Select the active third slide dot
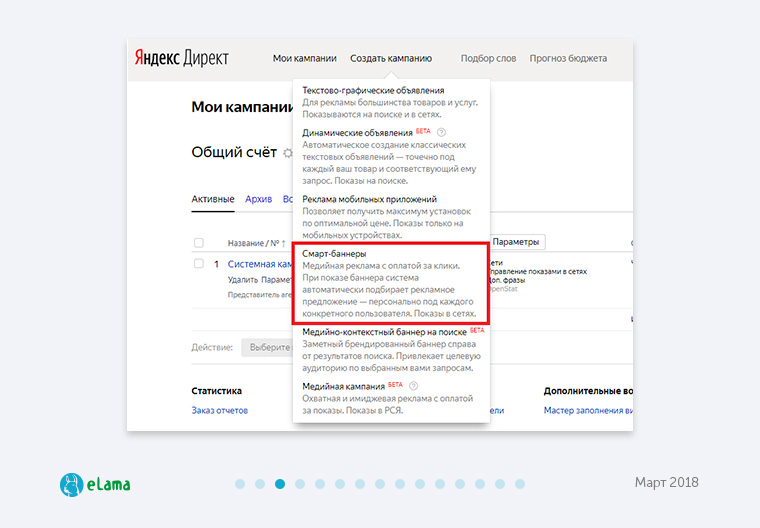Viewport: 760px width, 528px height. [280, 484]
